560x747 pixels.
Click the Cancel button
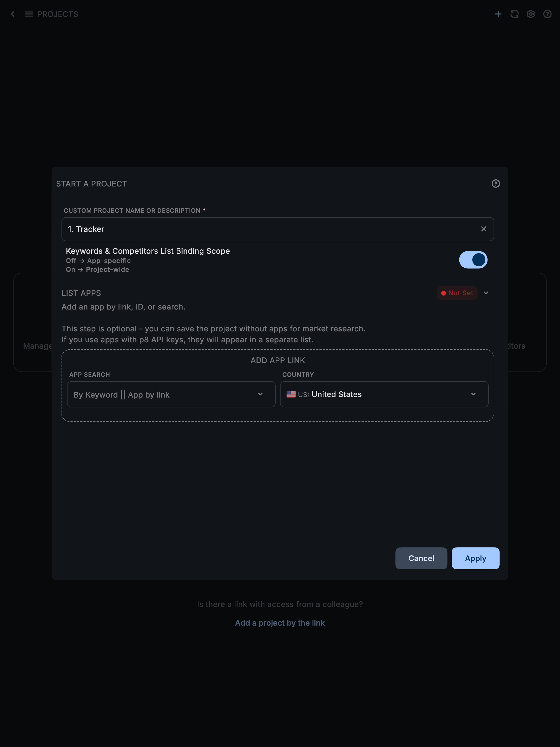click(421, 558)
